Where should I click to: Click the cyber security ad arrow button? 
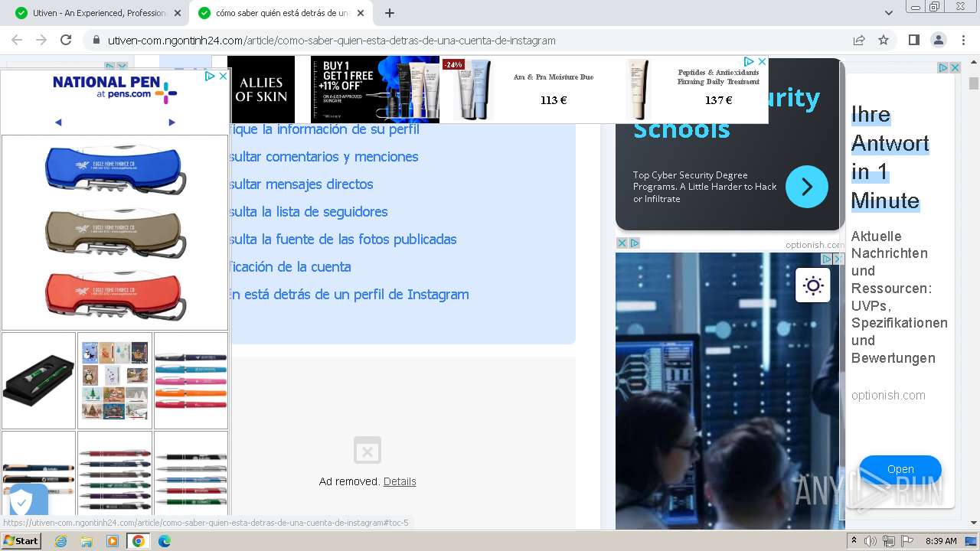(806, 187)
